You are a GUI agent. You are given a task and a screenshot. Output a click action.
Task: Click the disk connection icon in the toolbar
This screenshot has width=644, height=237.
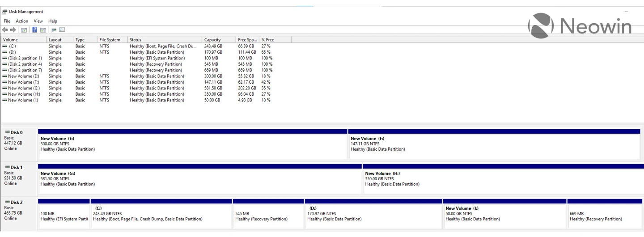54,30
